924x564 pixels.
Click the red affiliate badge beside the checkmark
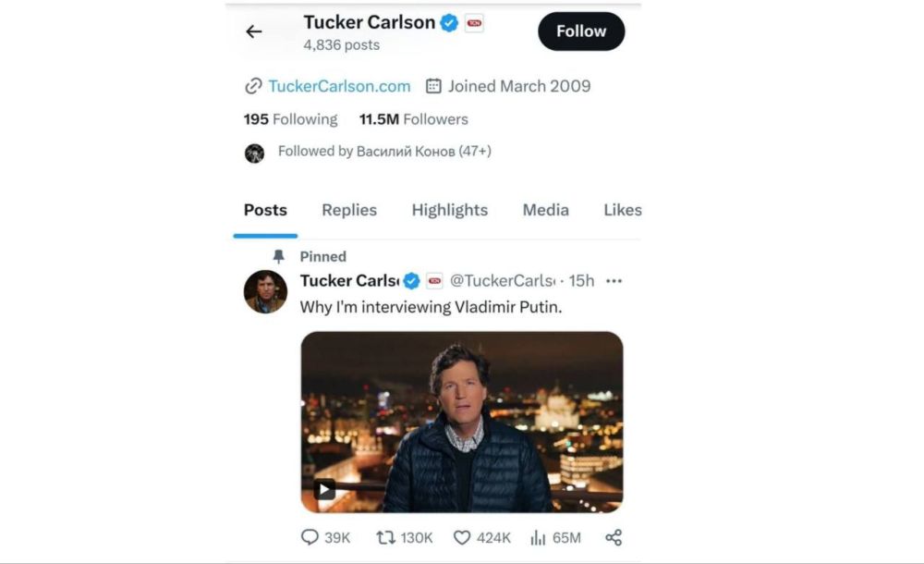pos(473,22)
